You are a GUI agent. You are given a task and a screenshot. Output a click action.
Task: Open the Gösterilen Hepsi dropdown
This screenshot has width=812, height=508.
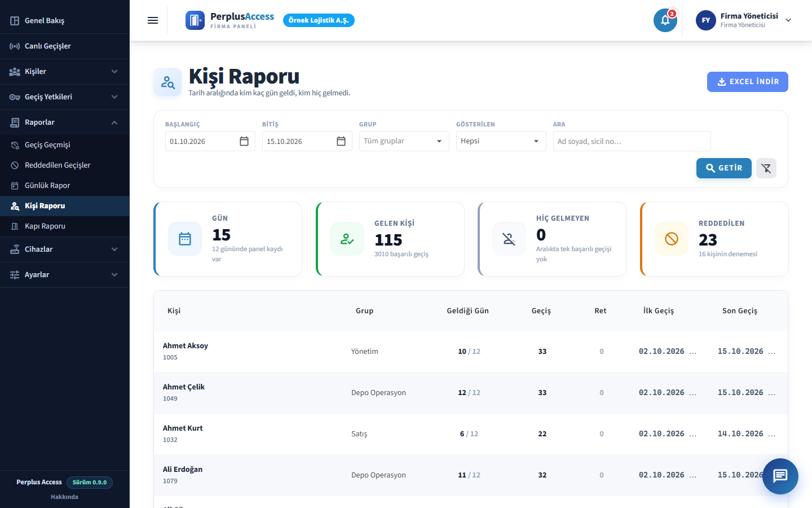501,141
